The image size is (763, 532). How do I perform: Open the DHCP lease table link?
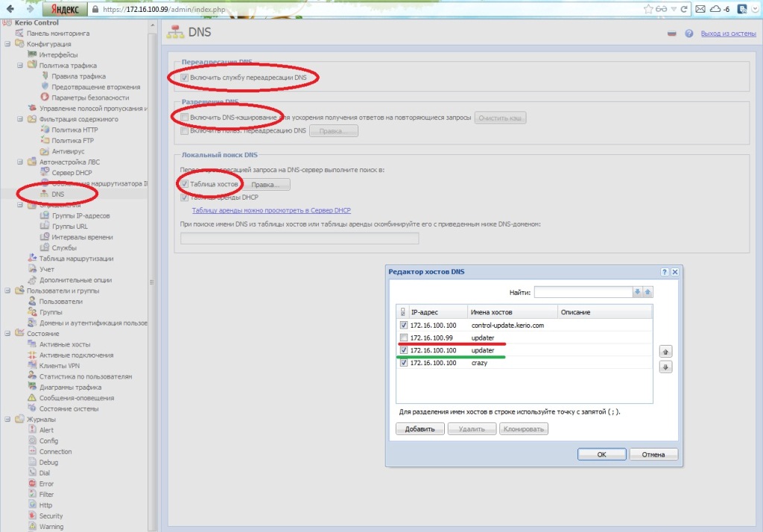click(270, 211)
